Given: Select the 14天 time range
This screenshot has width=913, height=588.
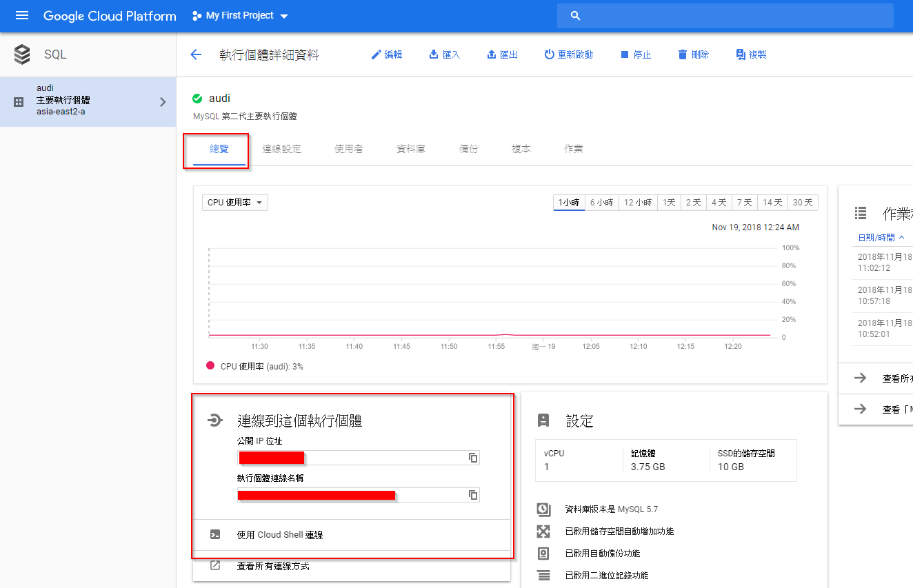Looking at the screenshot, I should (772, 203).
